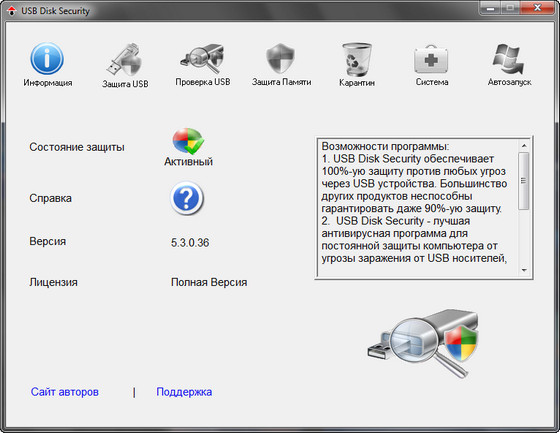The image size is (560, 433).
Task: Click the USB Disk Security title bar icon
Action: (x=12, y=11)
